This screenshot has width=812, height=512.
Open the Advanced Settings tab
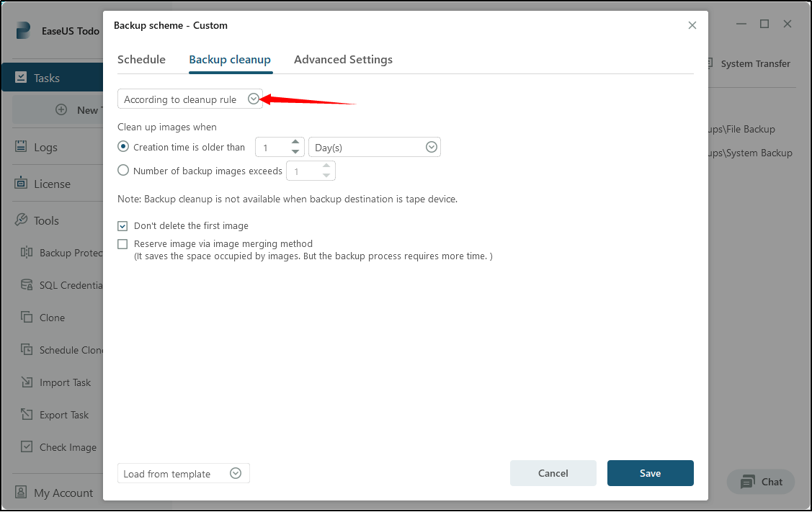pyautogui.click(x=343, y=60)
